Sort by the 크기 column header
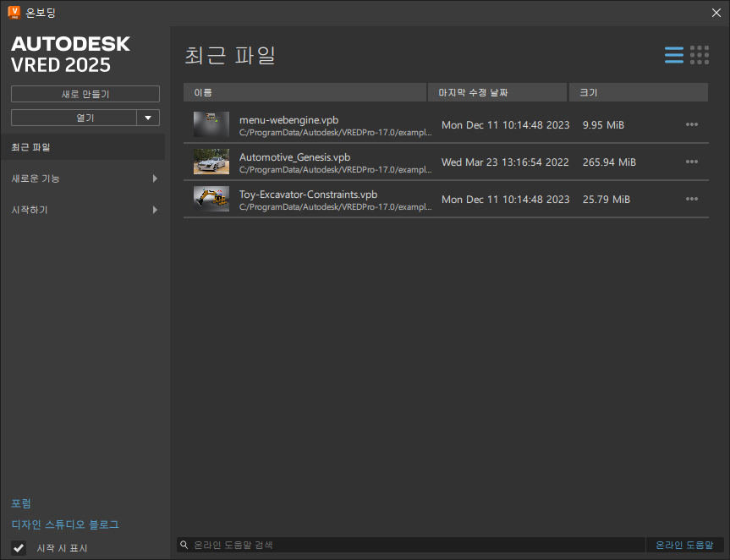The image size is (730, 560). 639,92
